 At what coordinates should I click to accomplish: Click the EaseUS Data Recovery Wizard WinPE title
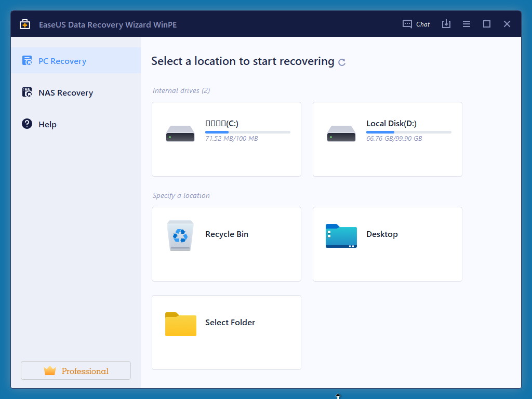(x=108, y=24)
